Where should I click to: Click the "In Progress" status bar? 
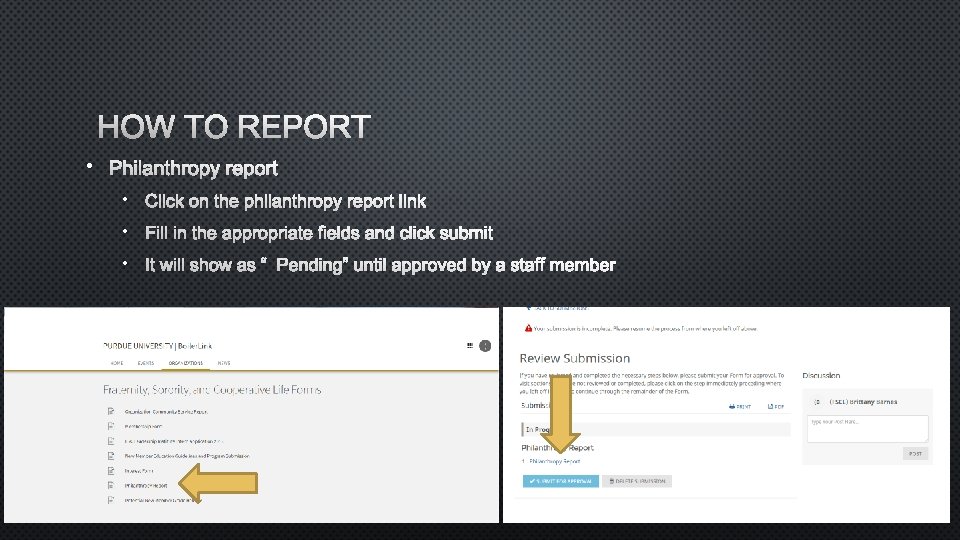656,429
